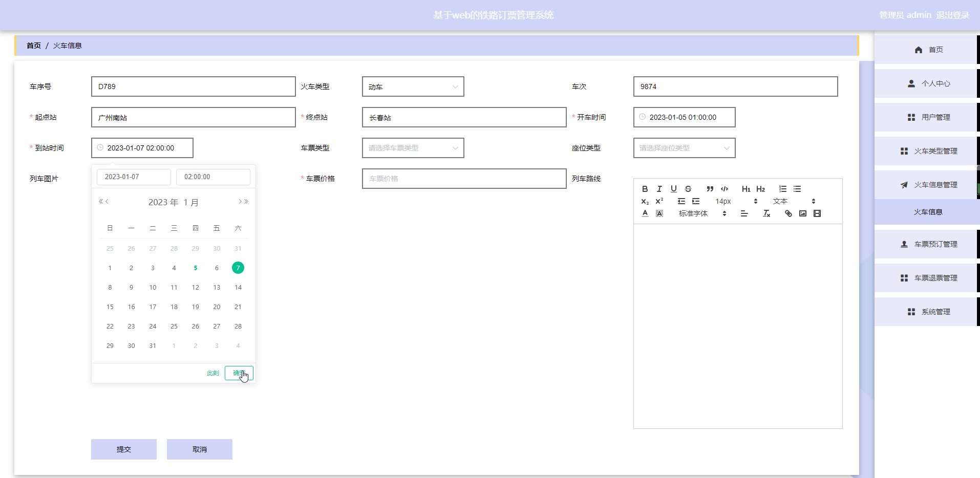Open the text alignment options
This screenshot has height=478, width=980.
(x=744, y=213)
